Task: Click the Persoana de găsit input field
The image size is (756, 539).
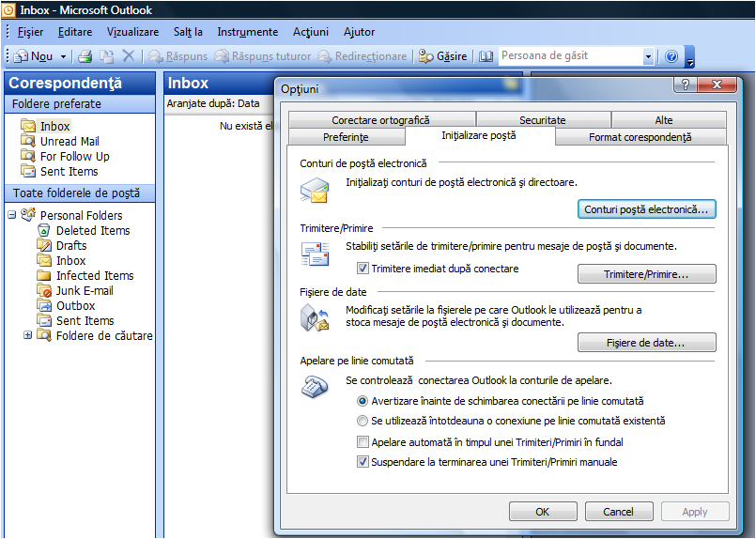Action: 571,56
